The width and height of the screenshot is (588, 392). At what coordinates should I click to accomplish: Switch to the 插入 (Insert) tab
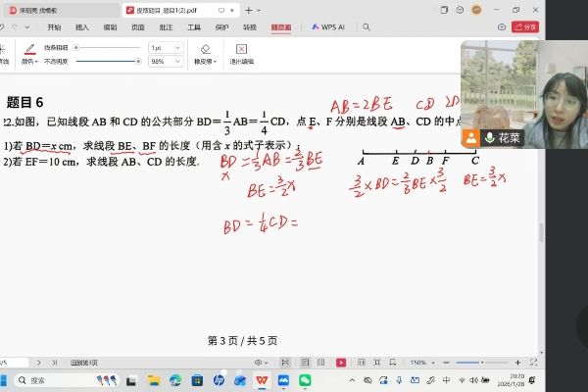(81, 27)
